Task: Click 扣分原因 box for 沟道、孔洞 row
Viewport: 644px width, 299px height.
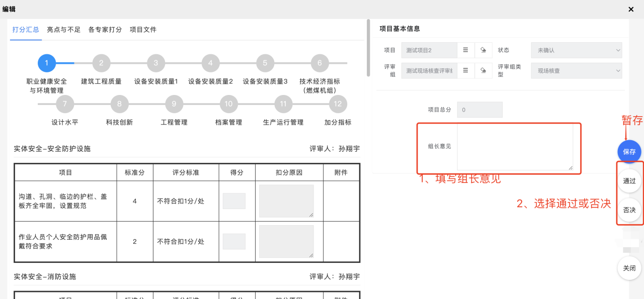Action: point(287,201)
